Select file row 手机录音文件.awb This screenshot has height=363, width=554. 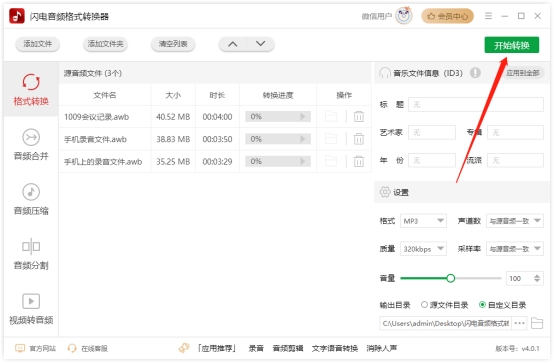pyautogui.click(x=215, y=139)
